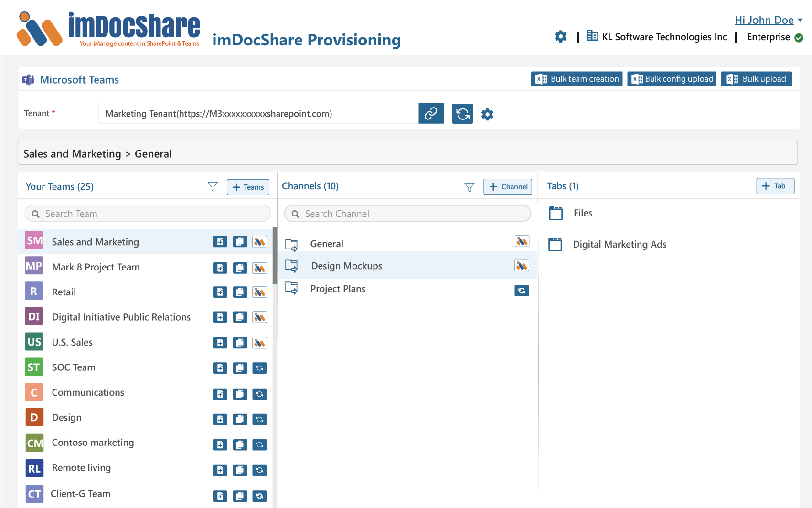
Task: Select the Design Mockups channel
Action: coord(407,266)
